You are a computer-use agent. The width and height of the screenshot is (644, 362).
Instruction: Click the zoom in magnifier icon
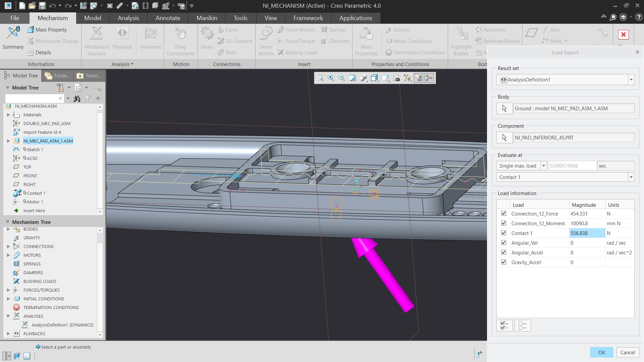click(x=331, y=78)
